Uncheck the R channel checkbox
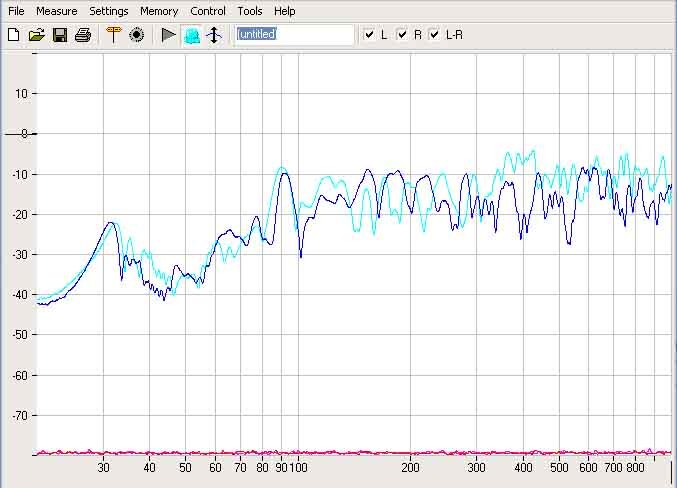Screen dimensions: 677x488 (402, 35)
